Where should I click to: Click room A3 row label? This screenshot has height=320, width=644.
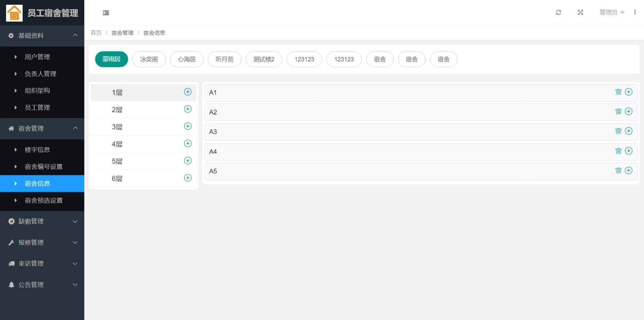pos(213,132)
